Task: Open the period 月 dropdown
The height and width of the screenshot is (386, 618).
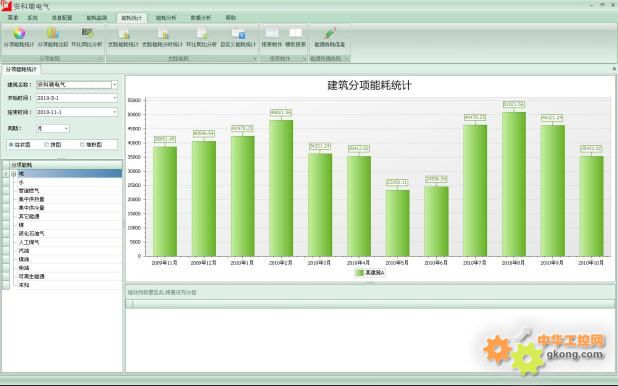Action: pyautogui.click(x=66, y=129)
